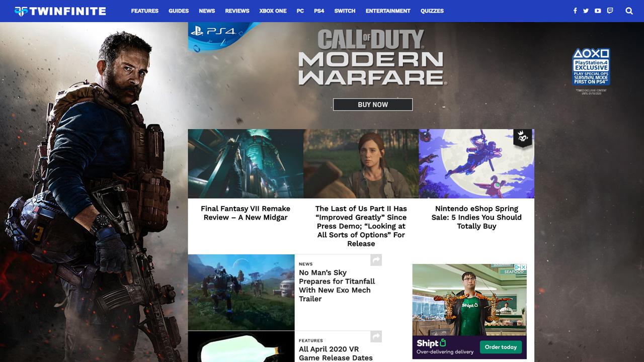644x362 pixels.
Task: Share the No Man's Sky article
Action: coord(376,260)
